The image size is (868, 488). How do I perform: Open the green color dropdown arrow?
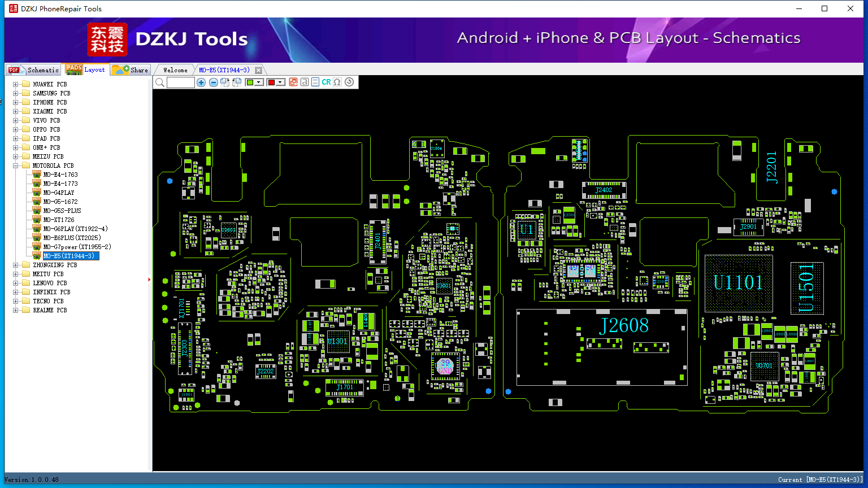pos(259,82)
